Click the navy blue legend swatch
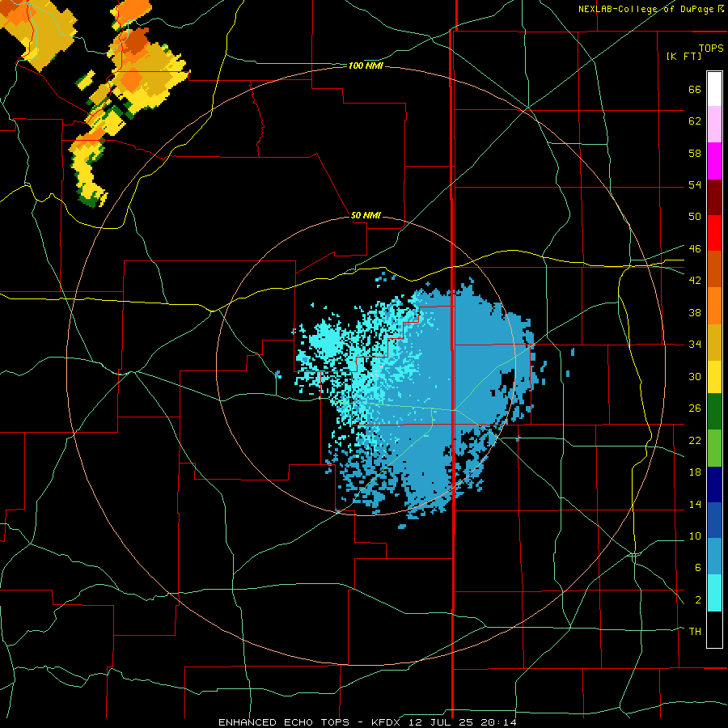This screenshot has width=728, height=728. point(714,485)
